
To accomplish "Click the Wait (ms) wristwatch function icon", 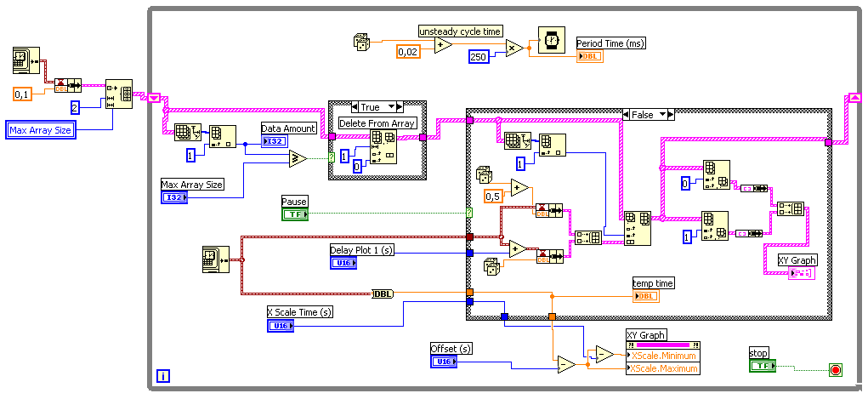I will [551, 41].
